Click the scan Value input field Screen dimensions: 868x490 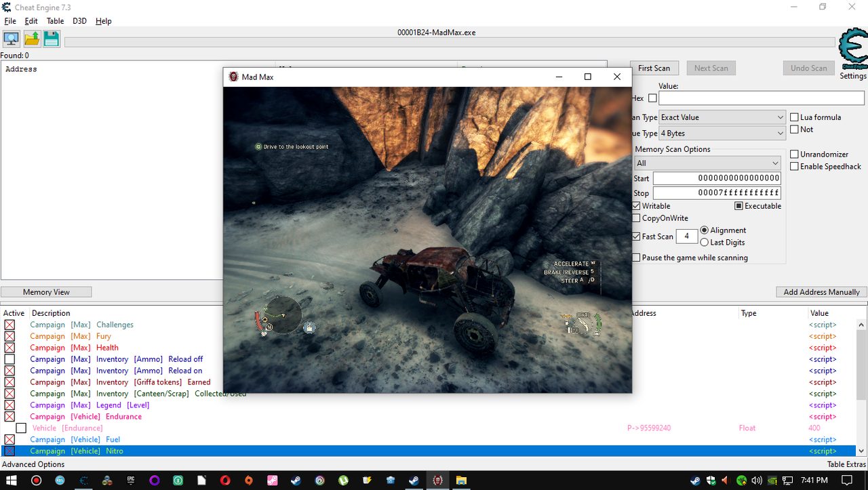tap(762, 98)
